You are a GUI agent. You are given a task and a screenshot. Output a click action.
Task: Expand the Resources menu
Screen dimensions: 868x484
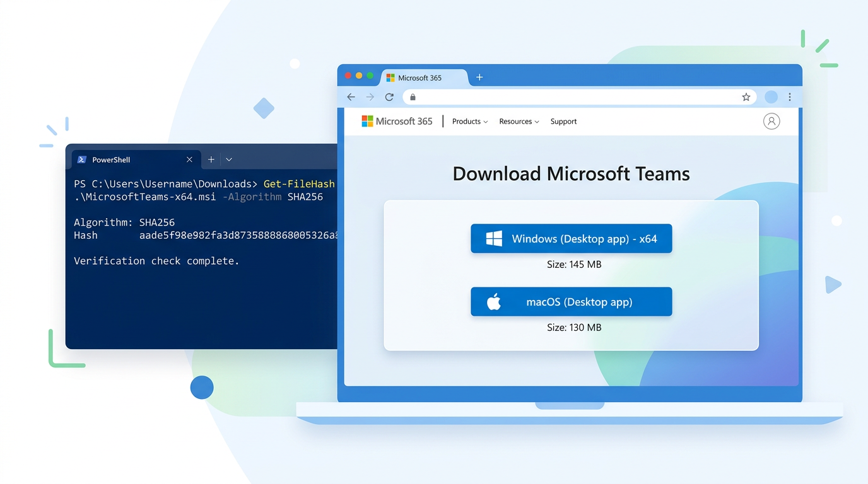519,122
